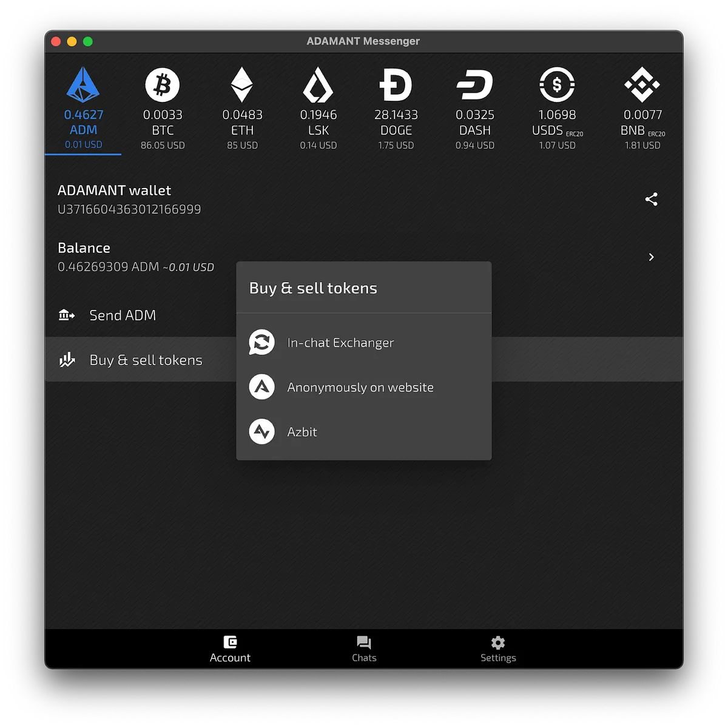The image size is (728, 728).
Task: Select the Dogecoin DOGE wallet icon
Action: coord(396,85)
